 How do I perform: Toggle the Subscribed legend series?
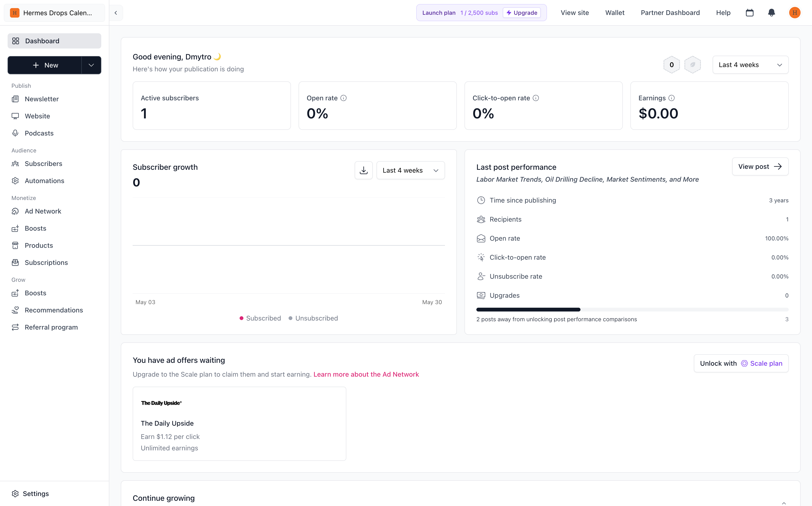tap(260, 318)
